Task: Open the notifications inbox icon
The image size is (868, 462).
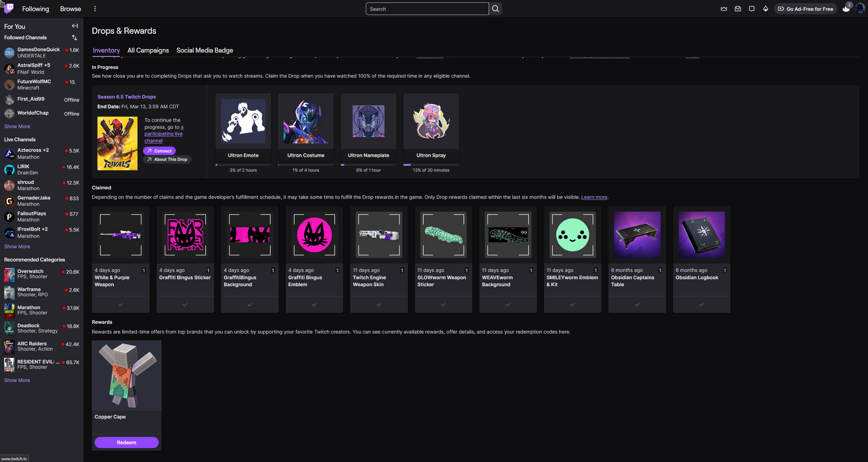Action: (737, 9)
